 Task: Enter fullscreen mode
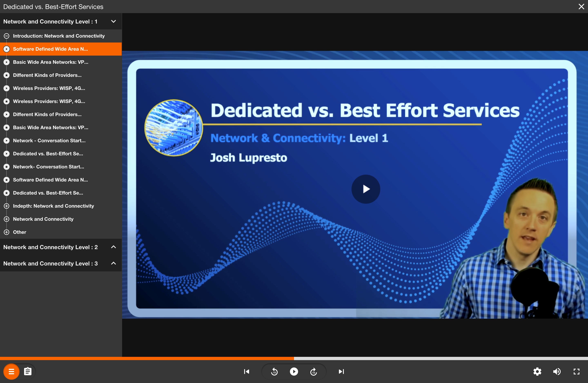576,371
